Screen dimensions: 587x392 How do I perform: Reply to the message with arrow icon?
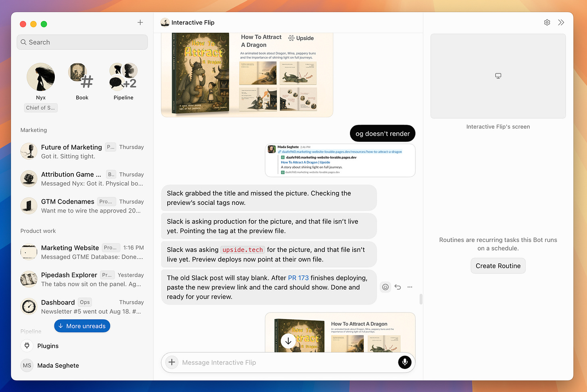coord(398,287)
